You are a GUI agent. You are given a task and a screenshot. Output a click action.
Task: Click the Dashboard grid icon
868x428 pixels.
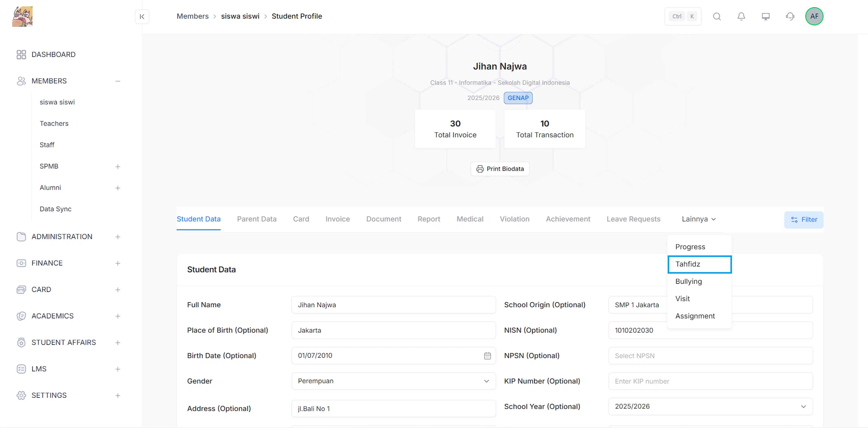click(x=21, y=54)
